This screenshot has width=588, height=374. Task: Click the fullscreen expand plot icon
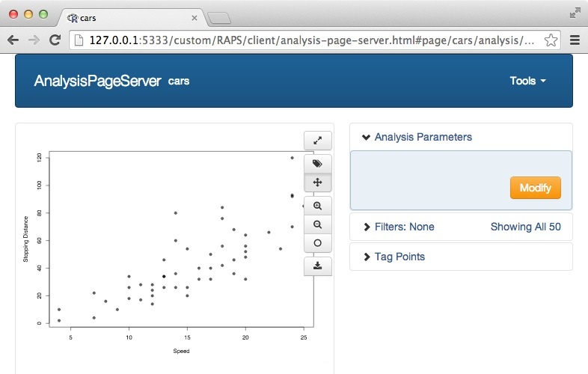coord(317,140)
